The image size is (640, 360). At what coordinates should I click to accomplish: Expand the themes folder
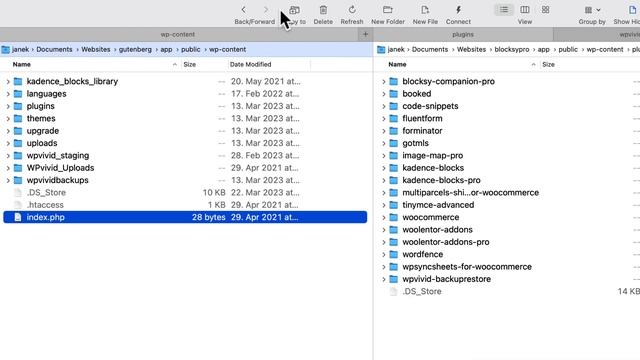click(x=8, y=119)
